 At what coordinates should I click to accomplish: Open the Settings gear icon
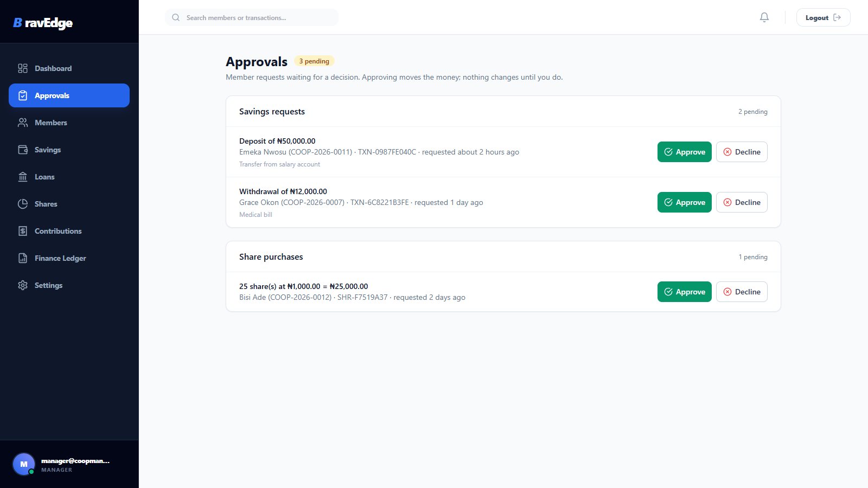coord(23,285)
